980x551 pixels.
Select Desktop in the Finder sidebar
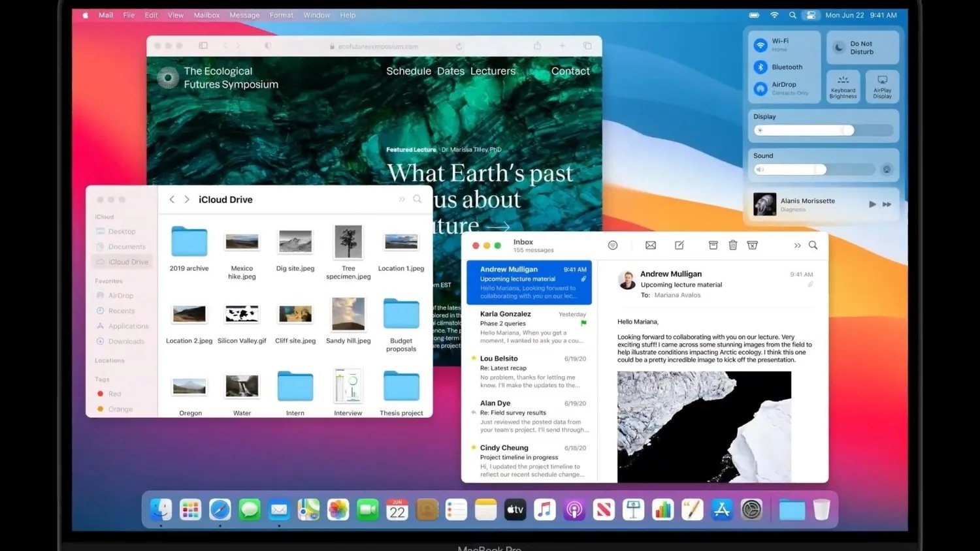pyautogui.click(x=122, y=231)
